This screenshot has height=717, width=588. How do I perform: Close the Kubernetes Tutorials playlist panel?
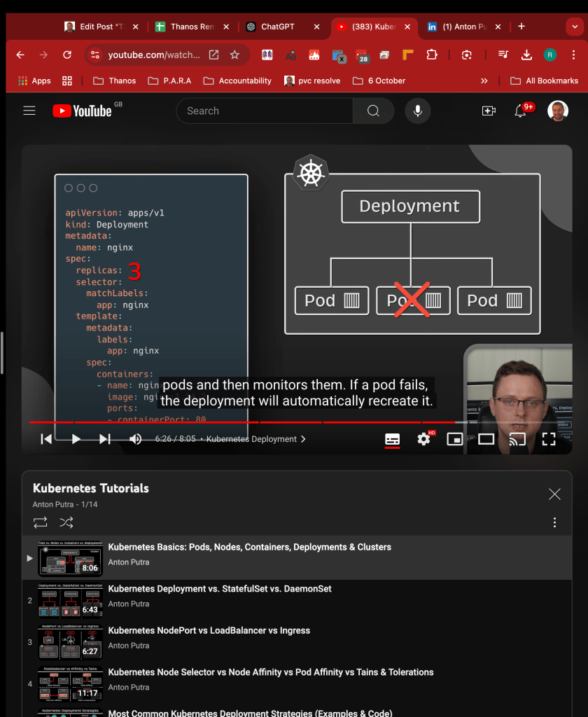(554, 494)
